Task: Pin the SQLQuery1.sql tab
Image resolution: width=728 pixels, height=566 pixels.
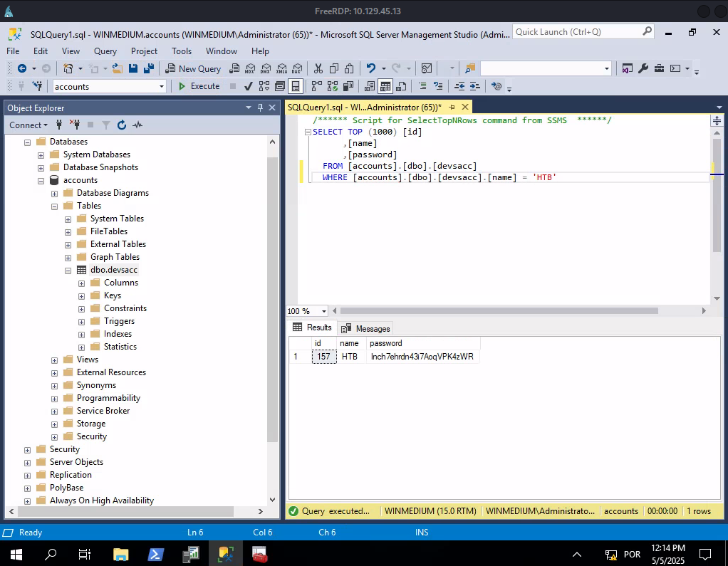Action: (x=452, y=108)
